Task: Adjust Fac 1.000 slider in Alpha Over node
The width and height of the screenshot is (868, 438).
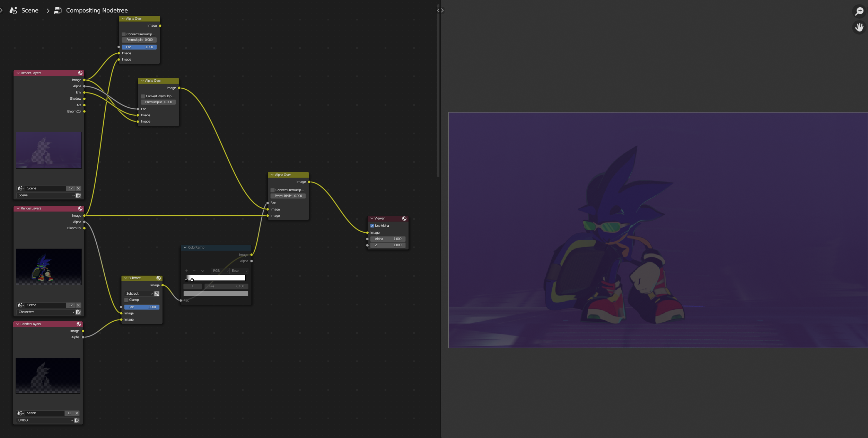Action: [x=139, y=47]
